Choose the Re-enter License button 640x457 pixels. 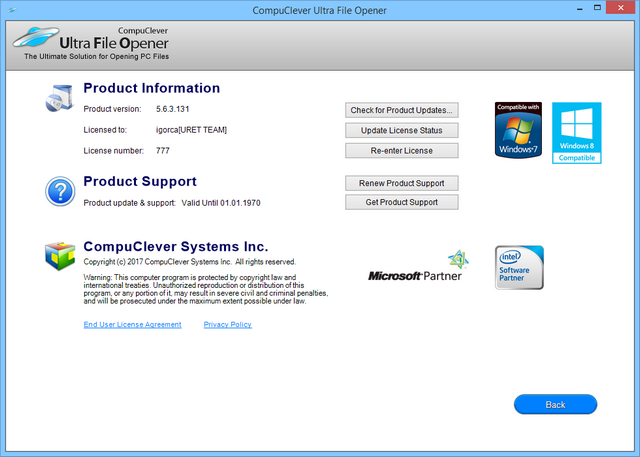(402, 150)
